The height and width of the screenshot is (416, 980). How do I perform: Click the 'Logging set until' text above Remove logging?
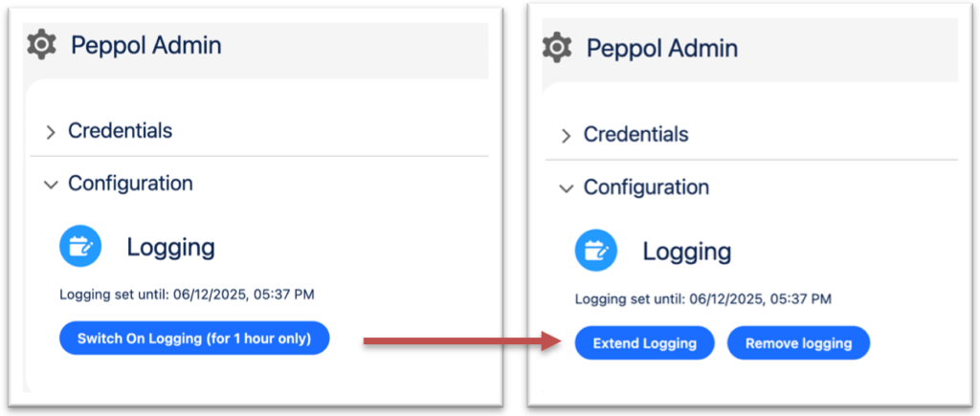click(702, 299)
